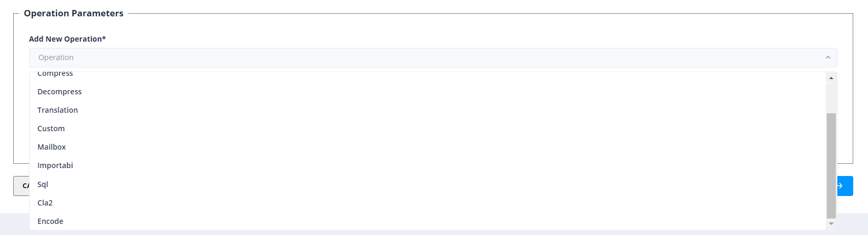
Task: Click the scrollbar down arrow
Action: pos(831,224)
